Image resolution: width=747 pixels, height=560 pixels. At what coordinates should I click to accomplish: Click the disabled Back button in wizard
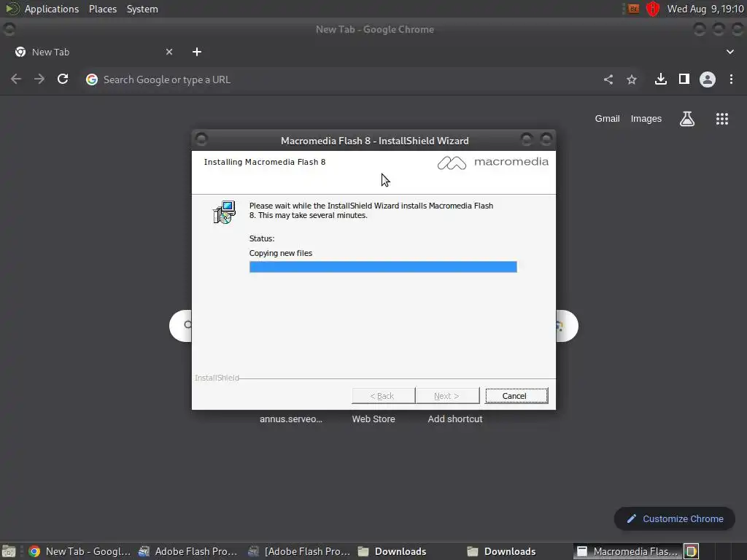coord(383,396)
